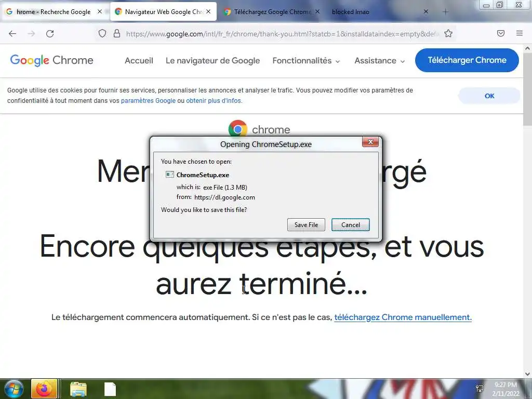532x399 pixels.
Task: Click the network tray icon
Action: 480,389
